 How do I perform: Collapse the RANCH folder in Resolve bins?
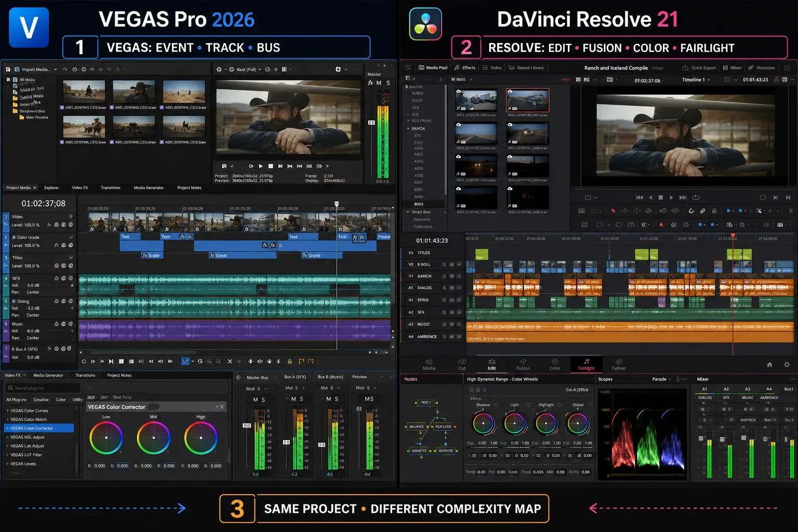[408, 128]
